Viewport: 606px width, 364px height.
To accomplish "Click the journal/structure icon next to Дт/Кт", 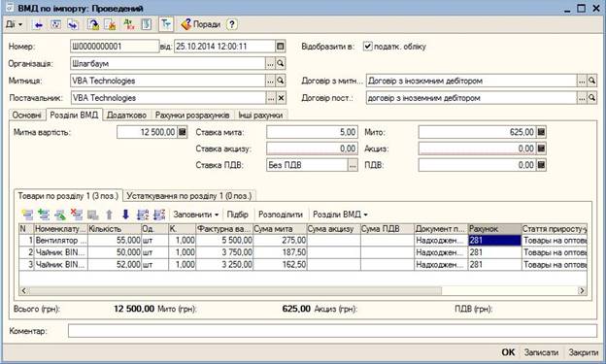I will (146, 24).
